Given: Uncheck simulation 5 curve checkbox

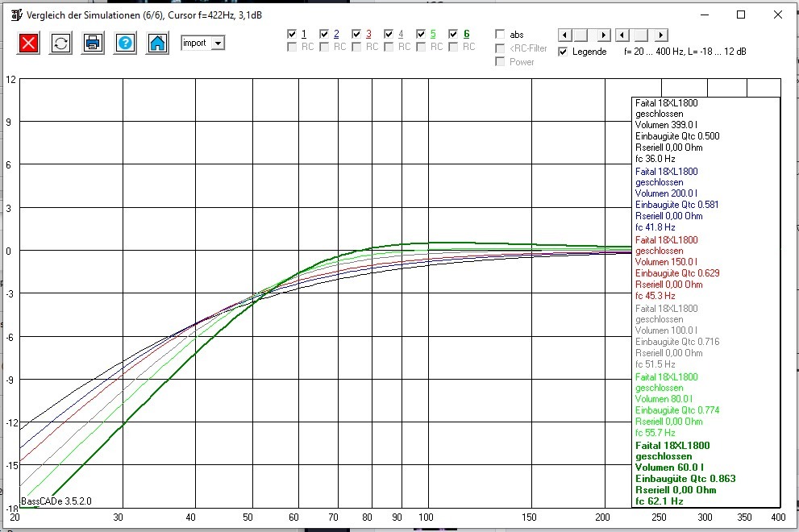Looking at the screenshot, I should [x=421, y=34].
